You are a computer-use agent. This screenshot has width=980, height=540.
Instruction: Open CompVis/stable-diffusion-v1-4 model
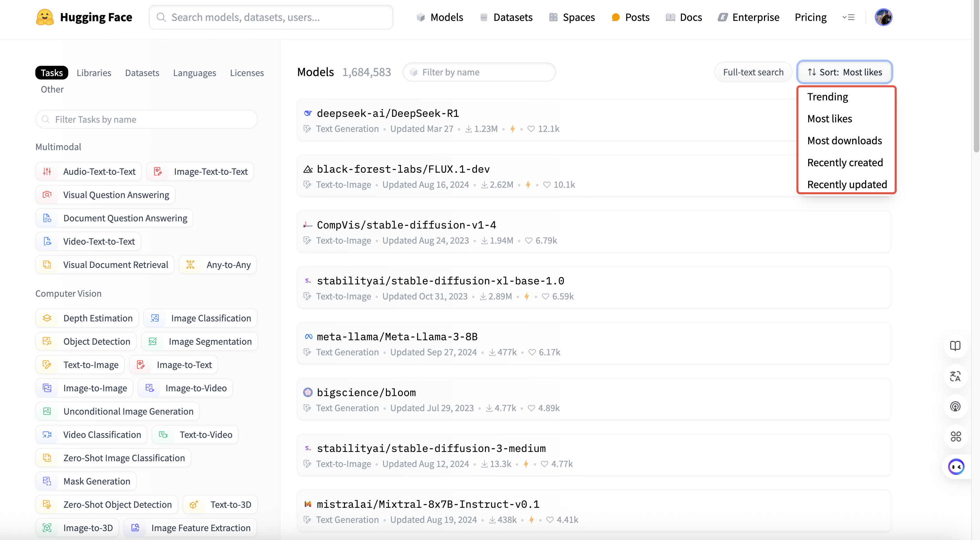tap(406, 225)
